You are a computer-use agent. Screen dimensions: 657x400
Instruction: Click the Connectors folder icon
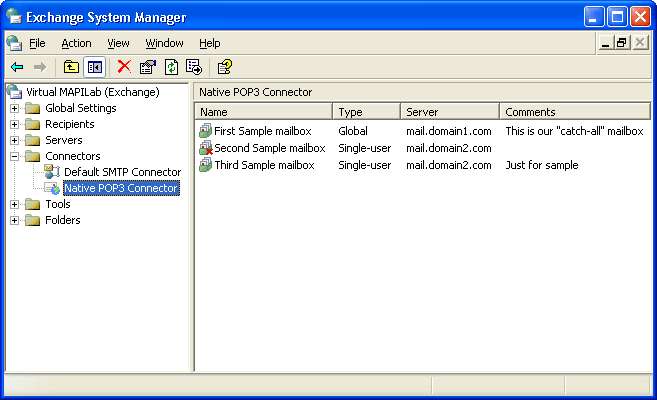(x=33, y=156)
